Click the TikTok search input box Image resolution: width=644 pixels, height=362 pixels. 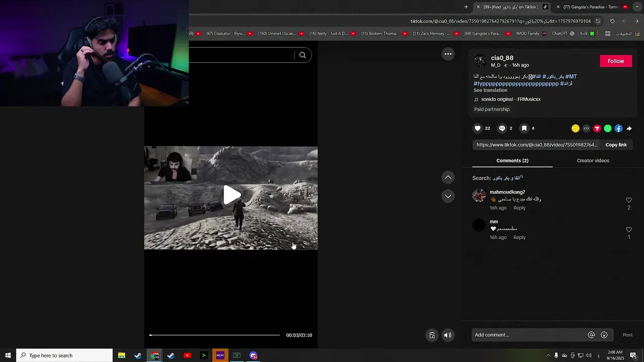click(242, 55)
